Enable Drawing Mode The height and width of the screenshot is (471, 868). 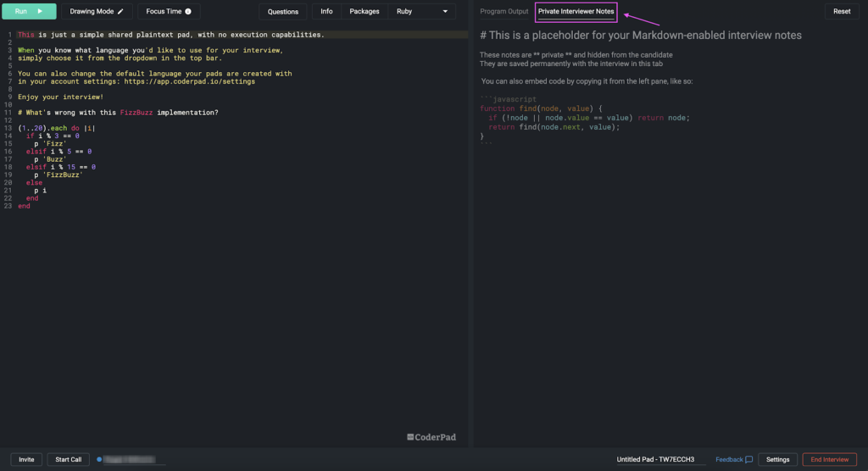click(x=97, y=11)
